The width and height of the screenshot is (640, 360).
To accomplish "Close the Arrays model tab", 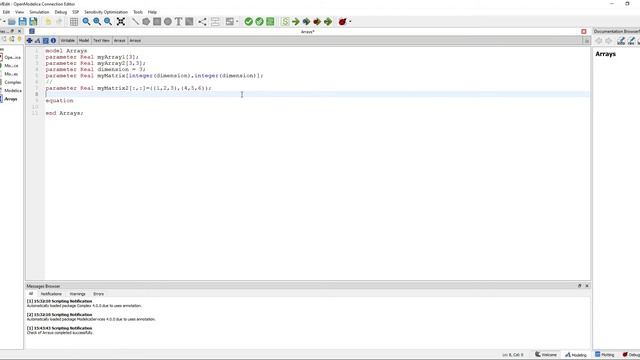I will (584, 31).
